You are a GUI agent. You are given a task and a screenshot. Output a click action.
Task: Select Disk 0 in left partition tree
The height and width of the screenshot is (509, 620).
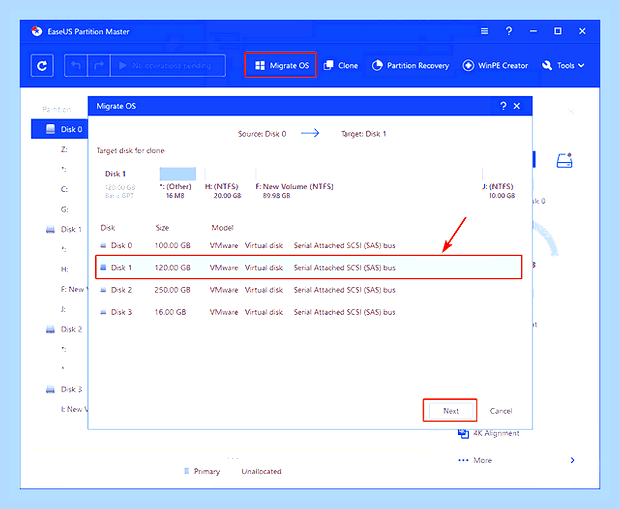59,129
